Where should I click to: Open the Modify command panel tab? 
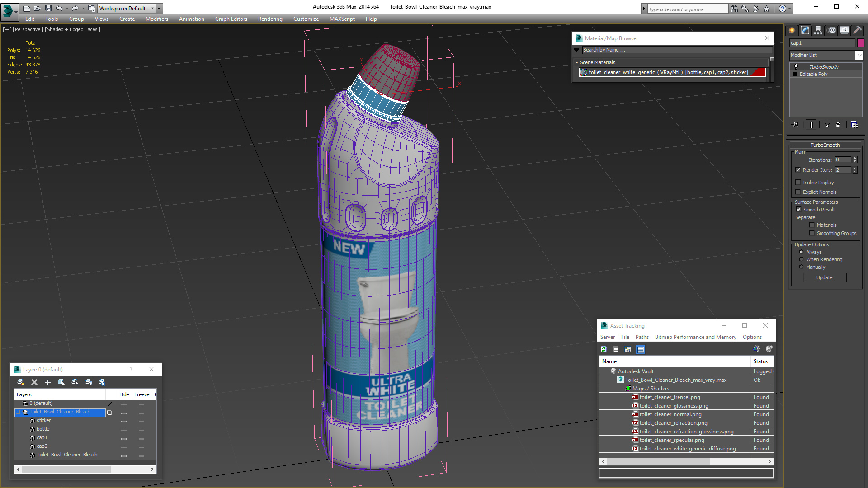[x=805, y=30]
